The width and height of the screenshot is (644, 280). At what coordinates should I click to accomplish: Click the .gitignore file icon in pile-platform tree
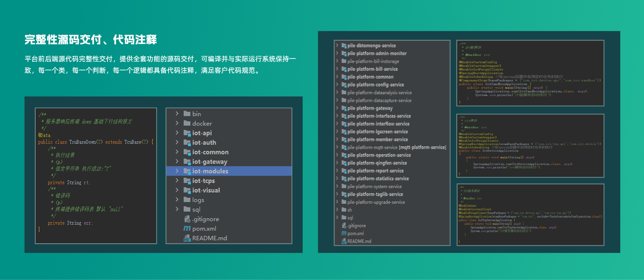coord(344,225)
